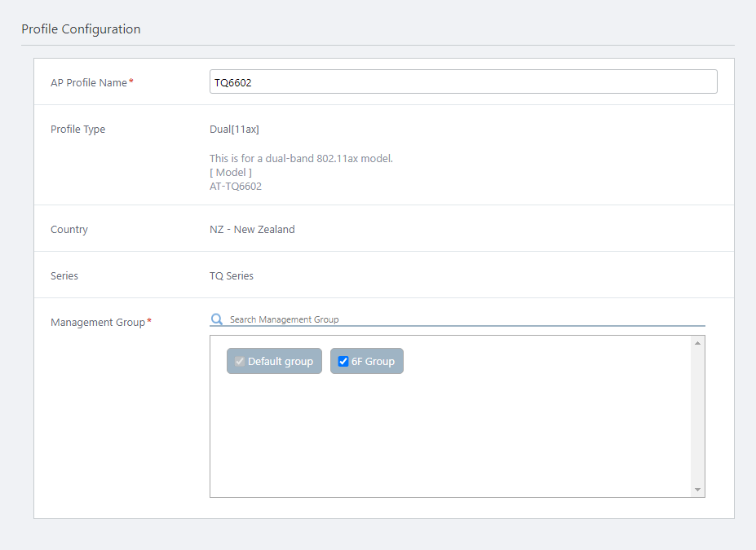
Task: Select the Default group label chip
Action: (x=280, y=362)
